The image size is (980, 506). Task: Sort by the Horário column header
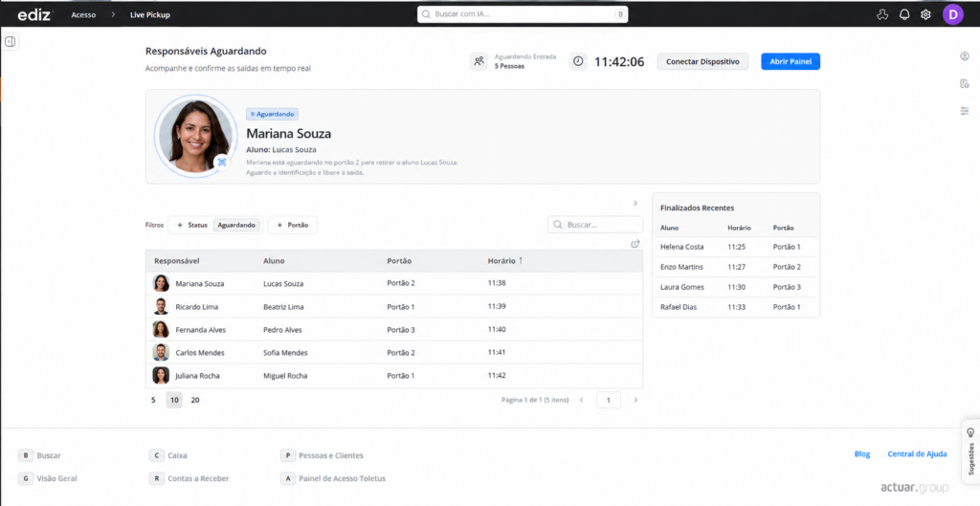pyautogui.click(x=505, y=261)
